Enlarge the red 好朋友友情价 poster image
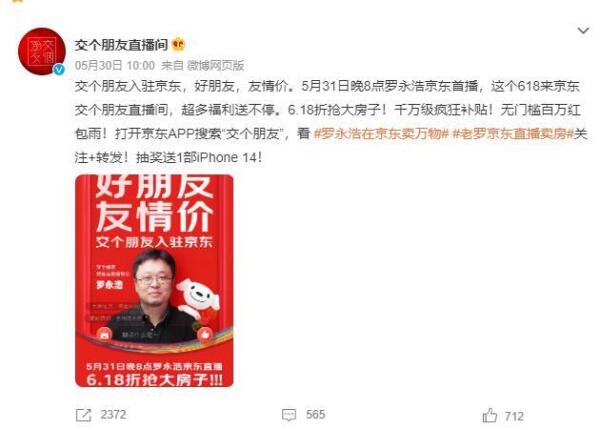Screen dimensions: 600x430 (154, 281)
